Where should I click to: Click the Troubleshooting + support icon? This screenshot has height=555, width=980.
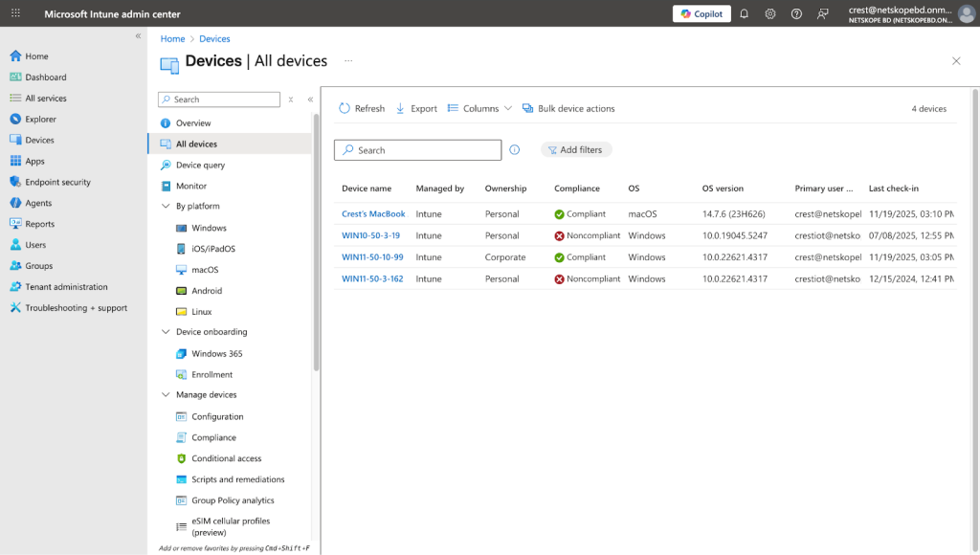[15, 307]
